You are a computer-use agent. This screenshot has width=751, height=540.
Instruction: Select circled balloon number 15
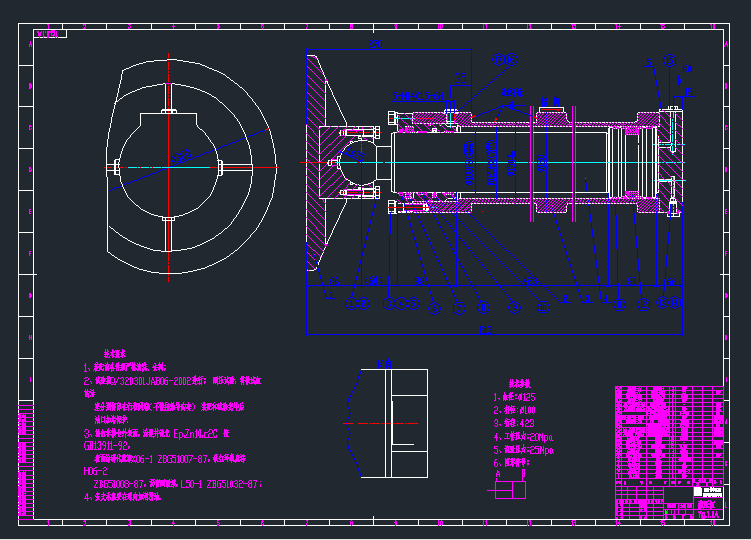pyautogui.click(x=669, y=60)
